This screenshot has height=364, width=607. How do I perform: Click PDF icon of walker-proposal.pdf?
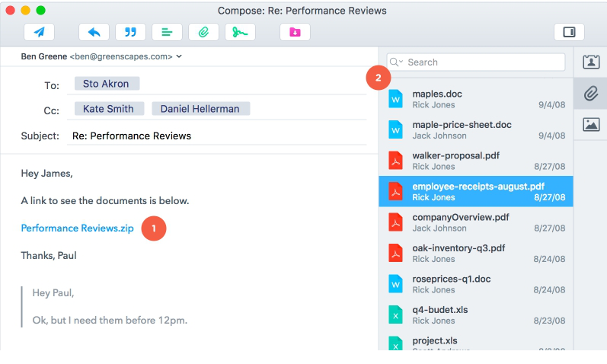coord(395,161)
